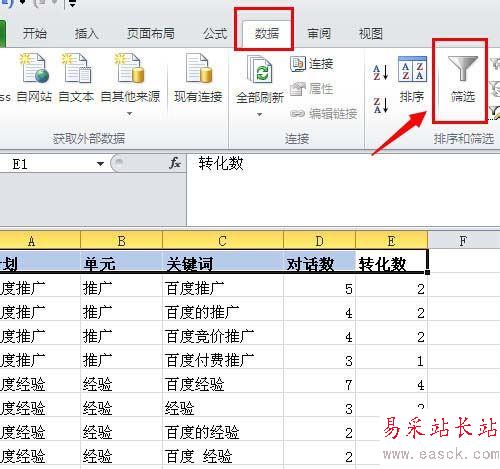Sort ascending A to Z
Image resolution: width=500 pixels, height=469 pixels.
click(380, 72)
